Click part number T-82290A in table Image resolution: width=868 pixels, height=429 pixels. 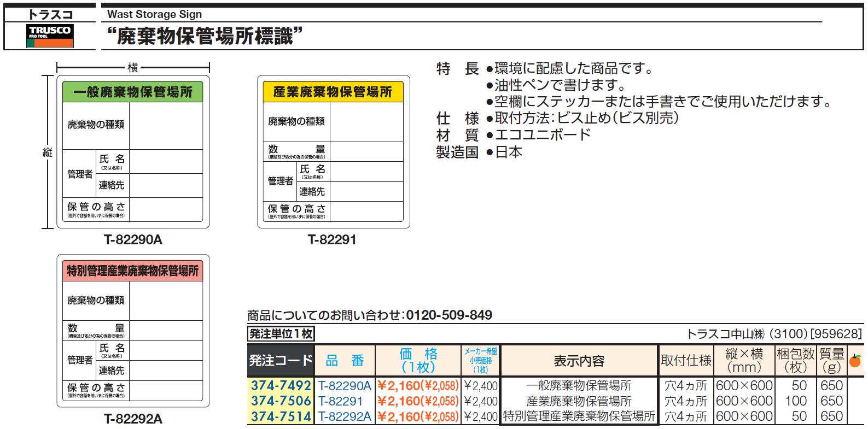[x=345, y=385]
